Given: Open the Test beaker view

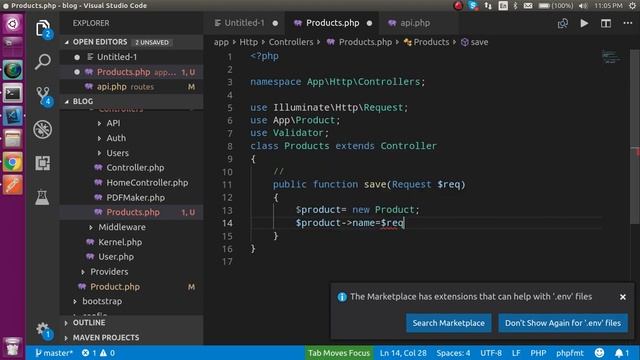Looking at the screenshot, I should pyautogui.click(x=42, y=198).
